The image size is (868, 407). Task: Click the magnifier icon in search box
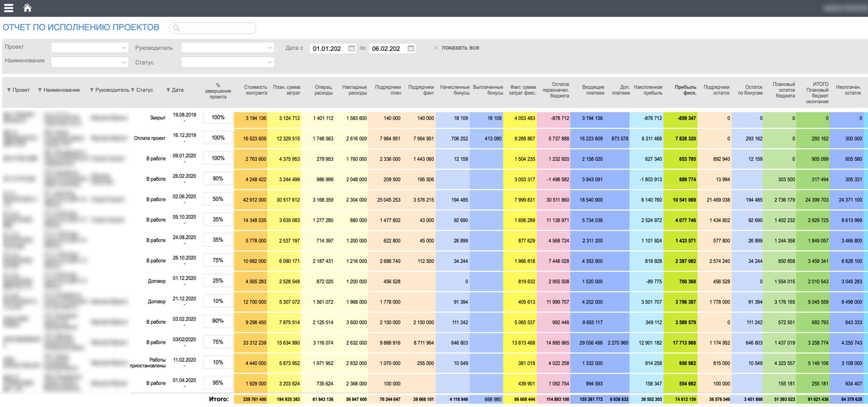click(176, 28)
